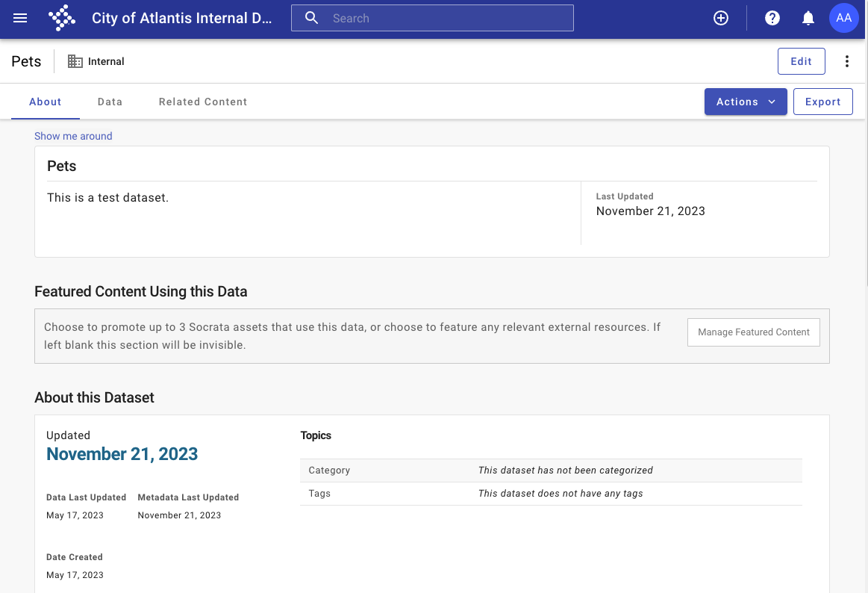
Task: Click the Featured Content Using this Data heading
Action: pos(140,291)
